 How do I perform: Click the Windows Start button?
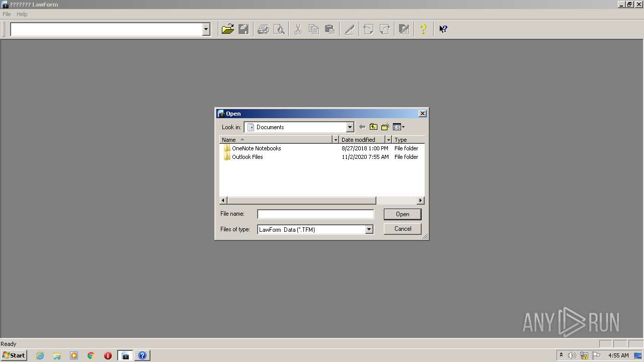point(14,355)
